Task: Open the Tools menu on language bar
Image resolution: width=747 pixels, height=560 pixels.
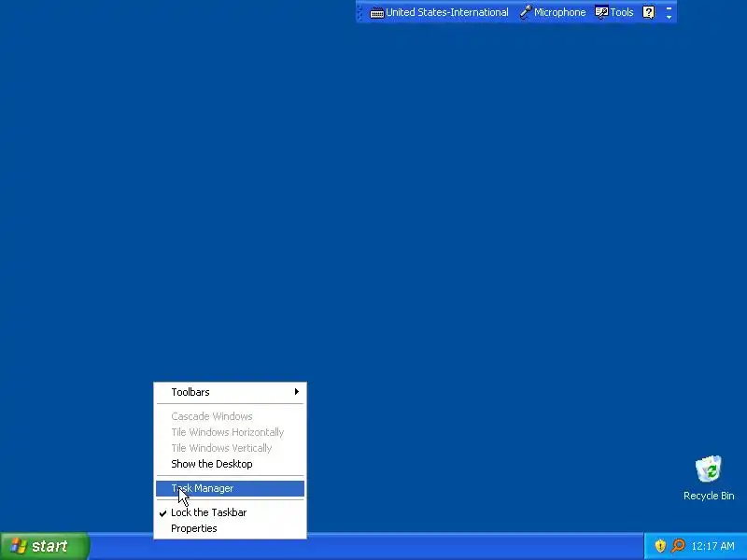Action: pyautogui.click(x=614, y=12)
